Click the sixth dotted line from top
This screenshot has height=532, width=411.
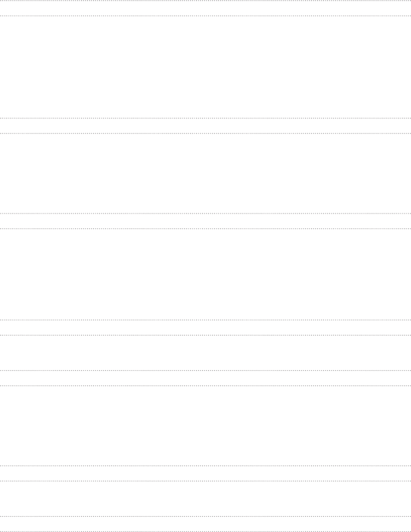pos(205,229)
